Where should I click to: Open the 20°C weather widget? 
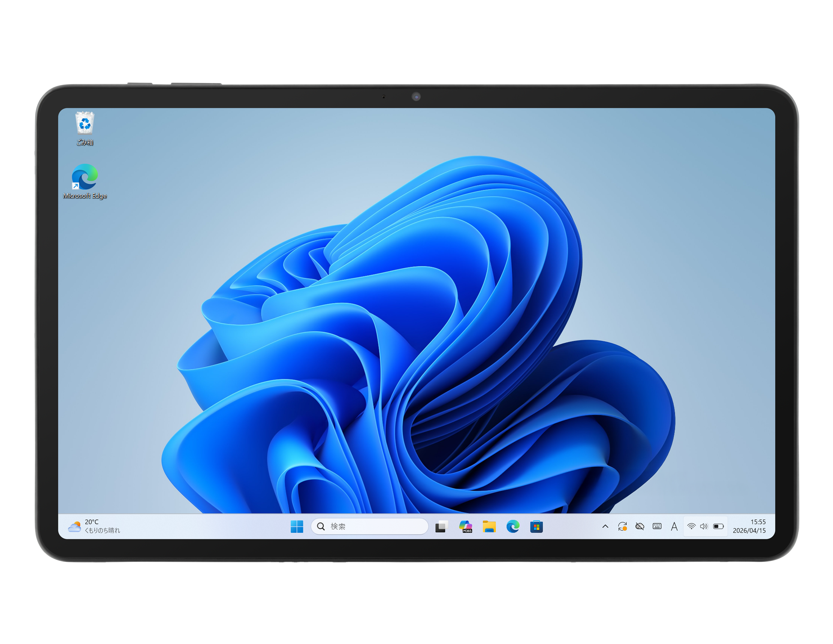(94, 527)
